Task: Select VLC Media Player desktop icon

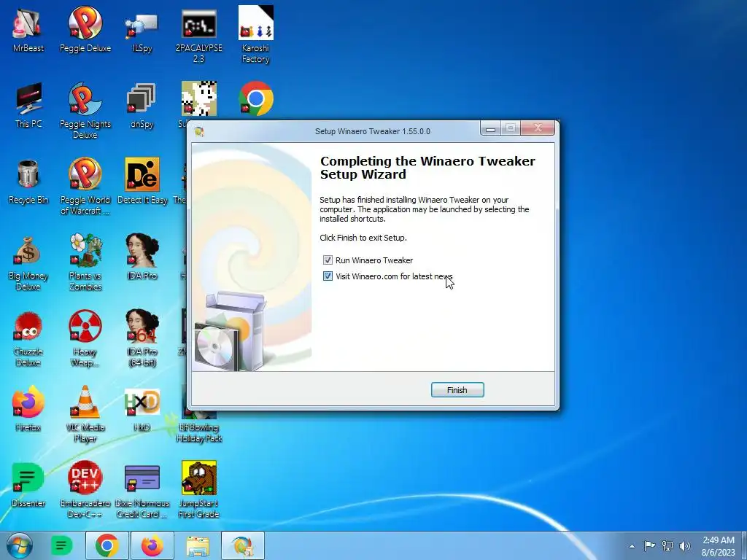Action: click(85, 414)
